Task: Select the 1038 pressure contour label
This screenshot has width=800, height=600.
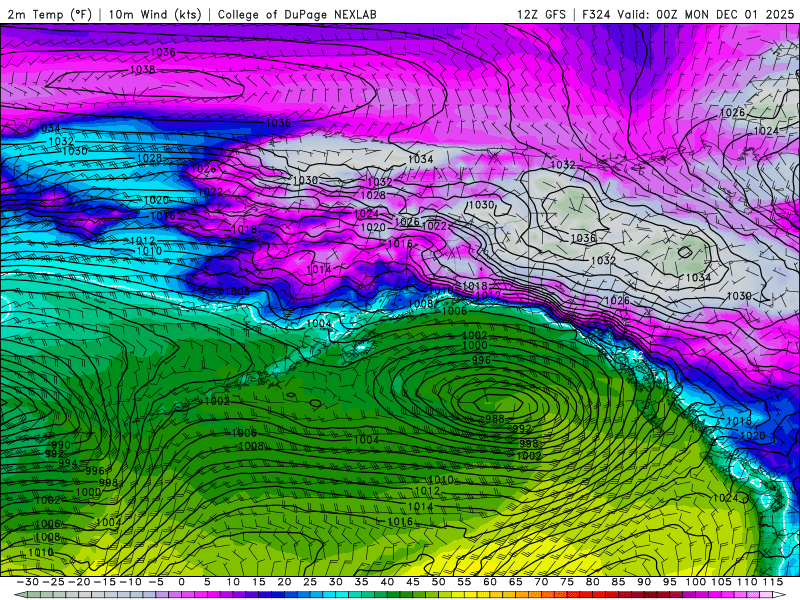Action: pyautogui.click(x=142, y=69)
